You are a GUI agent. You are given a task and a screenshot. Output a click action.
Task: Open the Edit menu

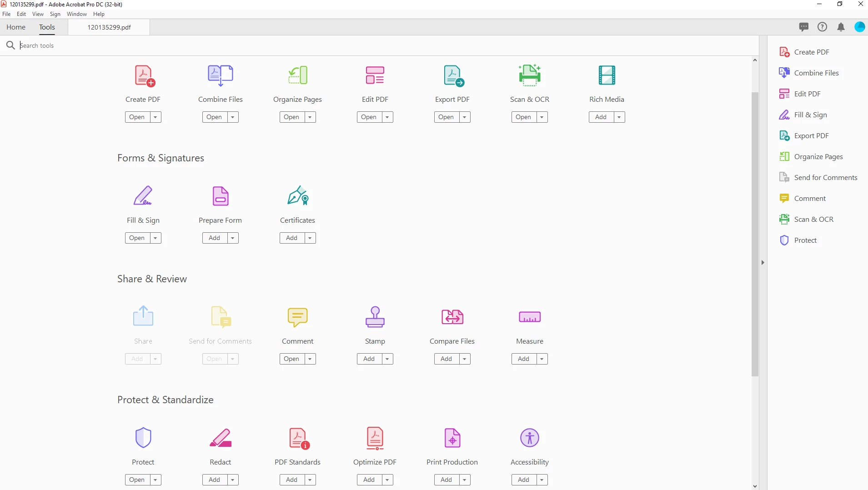pyautogui.click(x=21, y=14)
